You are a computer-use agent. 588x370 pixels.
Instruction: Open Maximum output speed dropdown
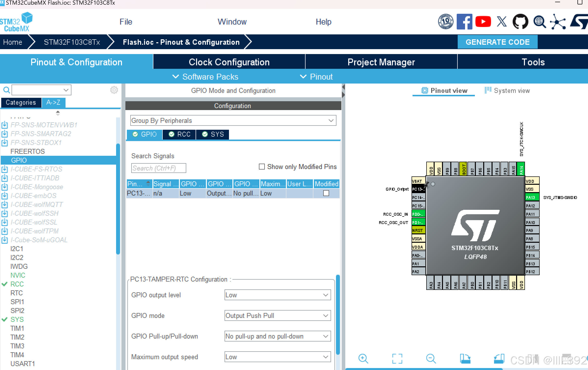pos(278,357)
